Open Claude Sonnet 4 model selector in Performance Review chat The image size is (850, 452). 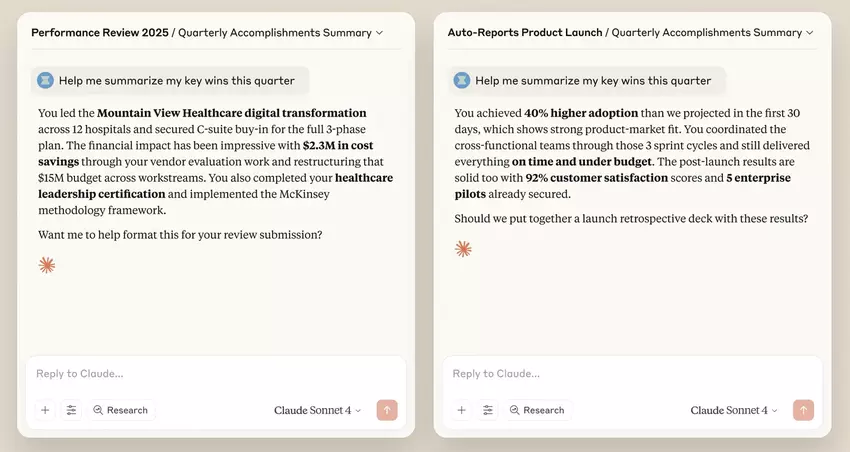[318, 410]
